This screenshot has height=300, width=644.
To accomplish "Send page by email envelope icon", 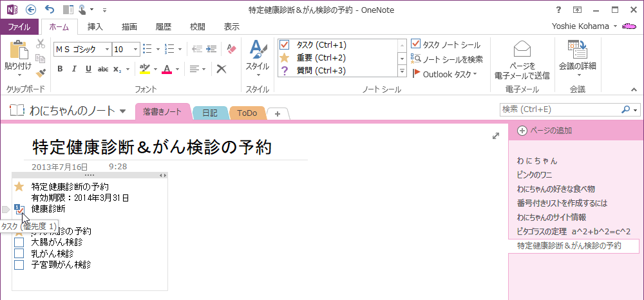I will 522,50.
